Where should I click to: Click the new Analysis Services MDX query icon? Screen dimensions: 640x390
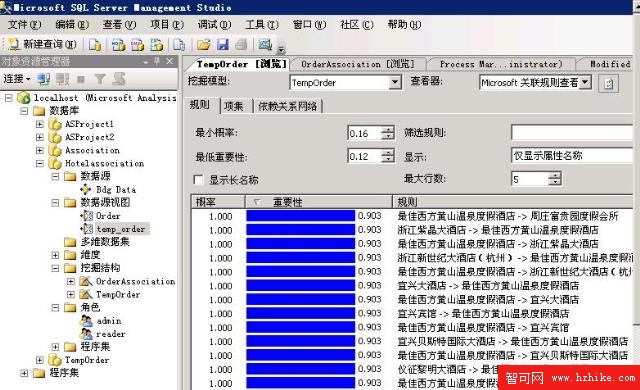pyautogui.click(x=119, y=44)
